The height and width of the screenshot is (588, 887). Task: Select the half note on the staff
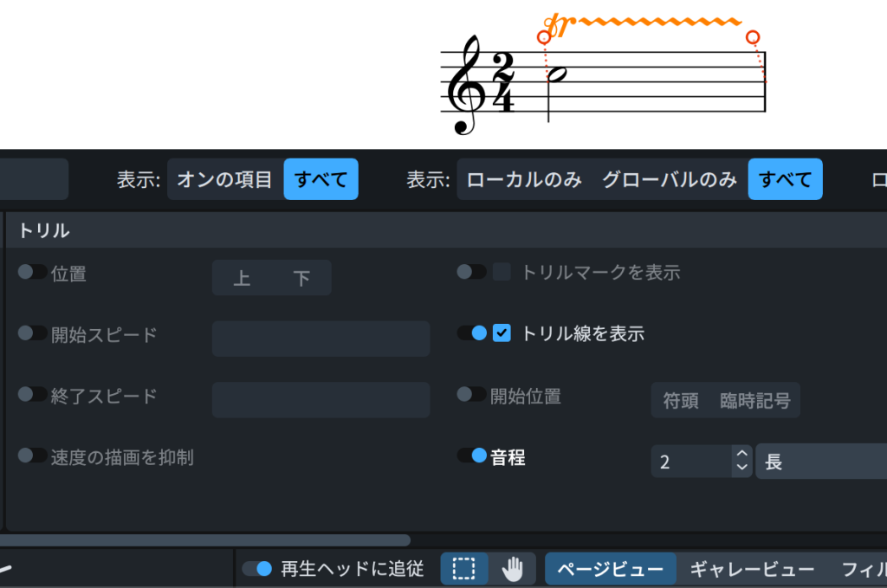[x=559, y=75]
